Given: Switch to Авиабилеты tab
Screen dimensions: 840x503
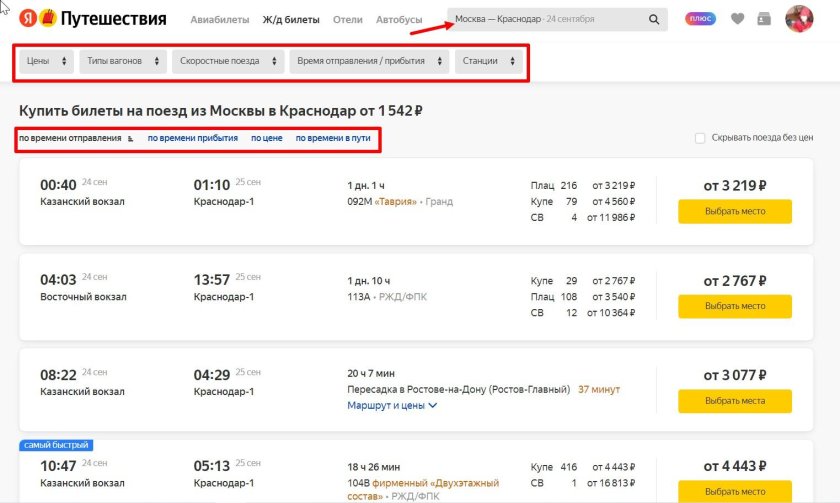Looking at the screenshot, I should tap(219, 20).
